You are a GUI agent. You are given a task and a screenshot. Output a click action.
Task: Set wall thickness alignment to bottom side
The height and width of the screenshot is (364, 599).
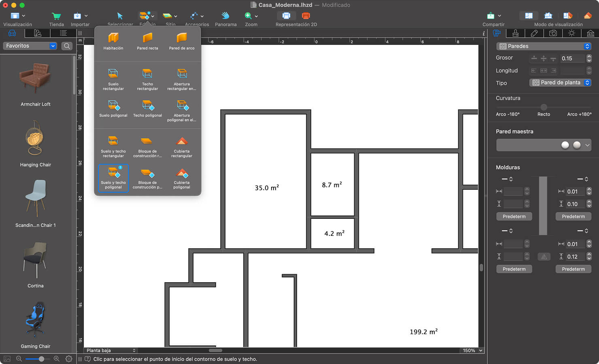point(553,59)
